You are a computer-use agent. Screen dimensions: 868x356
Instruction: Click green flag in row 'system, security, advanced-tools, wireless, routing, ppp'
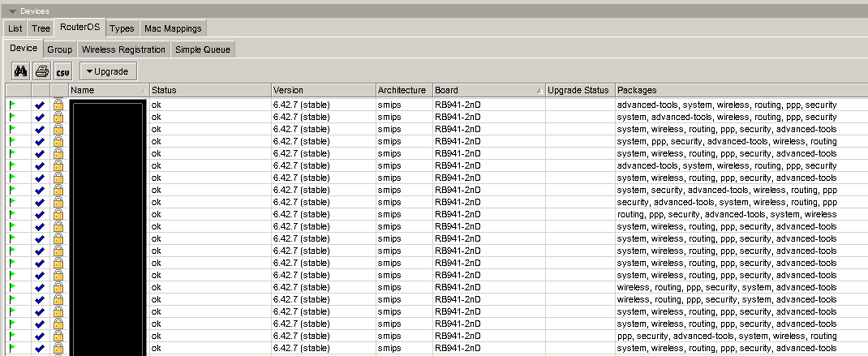(x=13, y=190)
